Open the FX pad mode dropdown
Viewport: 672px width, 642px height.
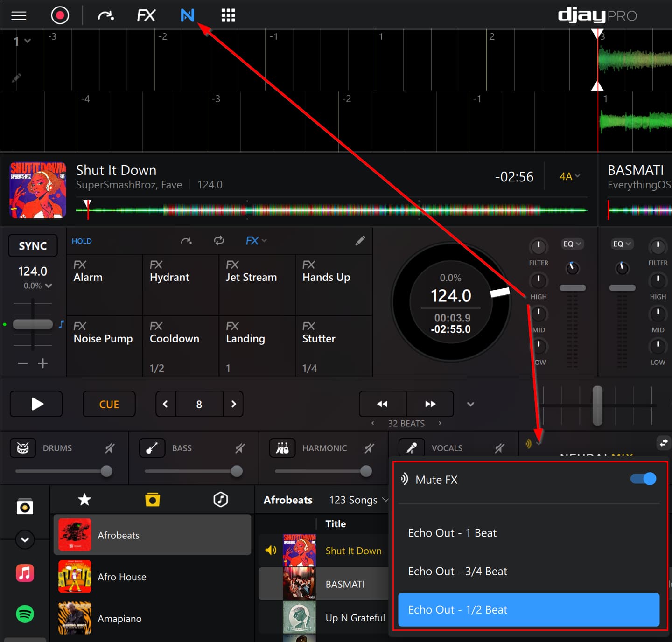[x=256, y=241]
